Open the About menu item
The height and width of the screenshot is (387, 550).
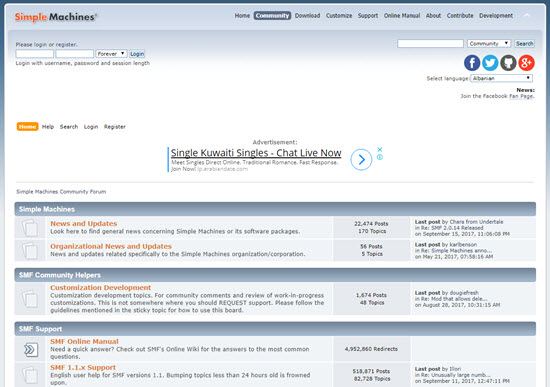[x=433, y=16]
